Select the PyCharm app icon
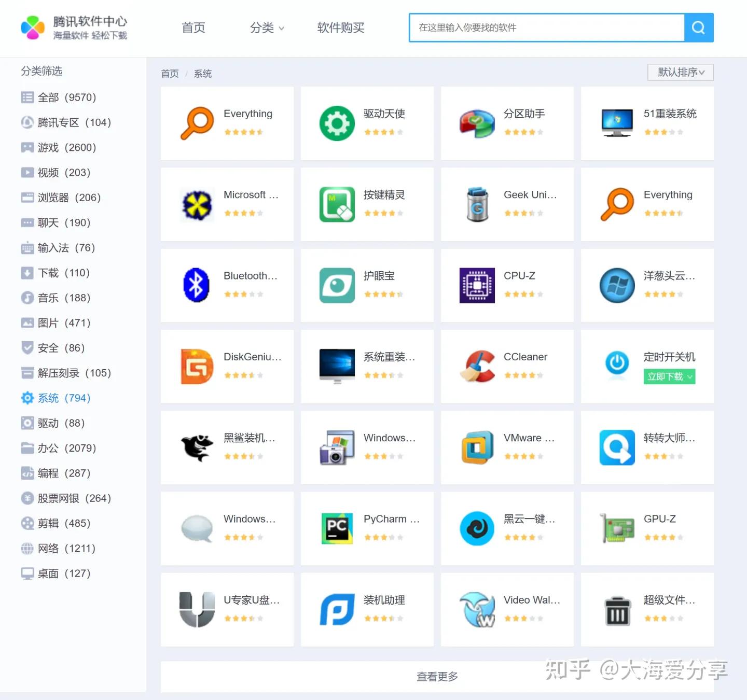The height and width of the screenshot is (700, 747). (x=337, y=528)
